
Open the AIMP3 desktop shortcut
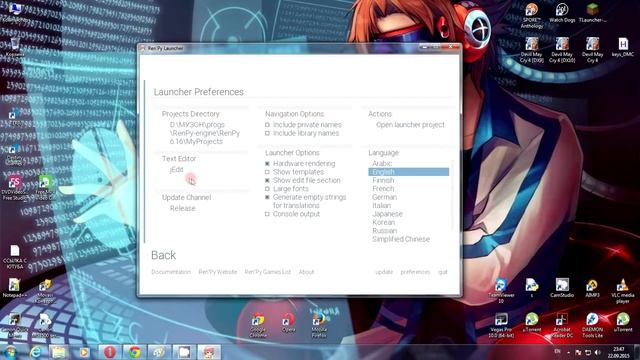tap(592, 288)
